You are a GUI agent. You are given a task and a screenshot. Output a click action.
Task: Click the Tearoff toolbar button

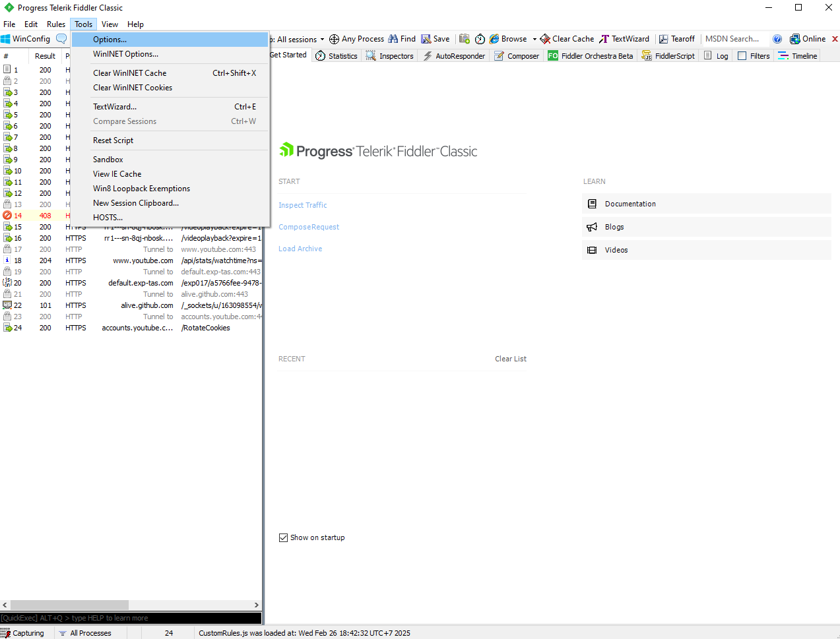[x=677, y=39]
